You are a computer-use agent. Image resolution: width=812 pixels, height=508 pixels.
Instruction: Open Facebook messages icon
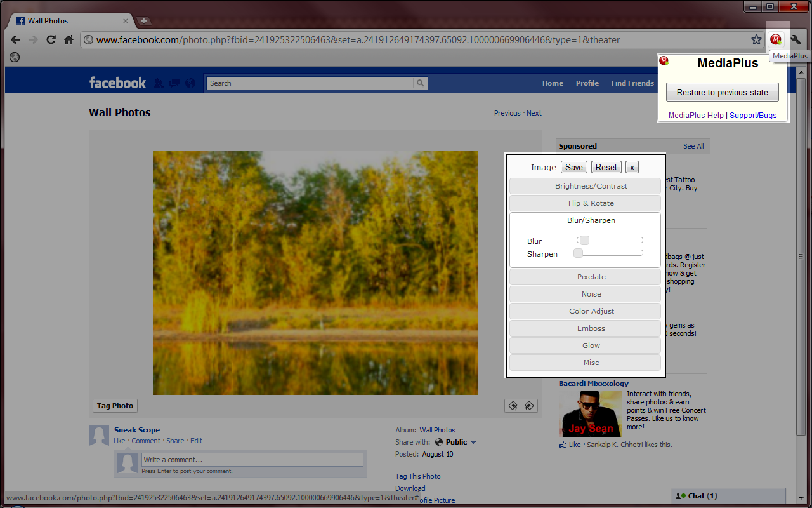(174, 83)
